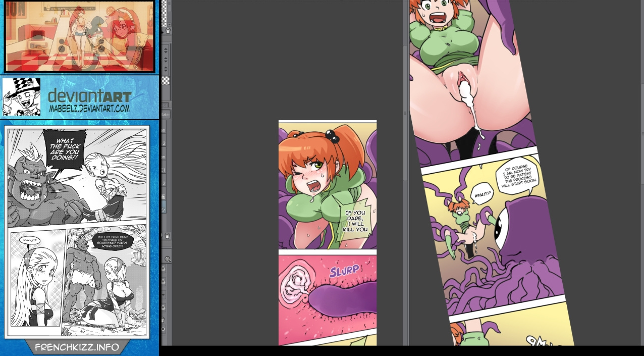This screenshot has width=644, height=356.
Task: Click the trash icon above the magnifier
Action: tap(167, 236)
